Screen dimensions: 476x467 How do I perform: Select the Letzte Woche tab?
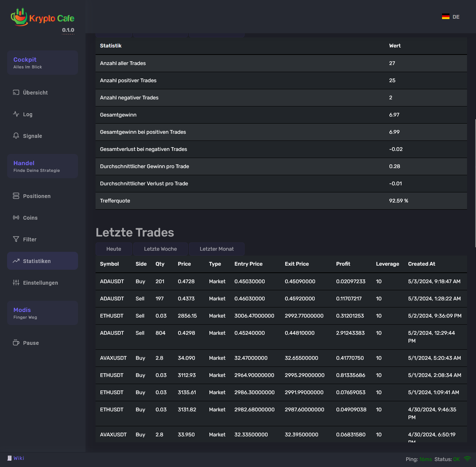click(161, 249)
